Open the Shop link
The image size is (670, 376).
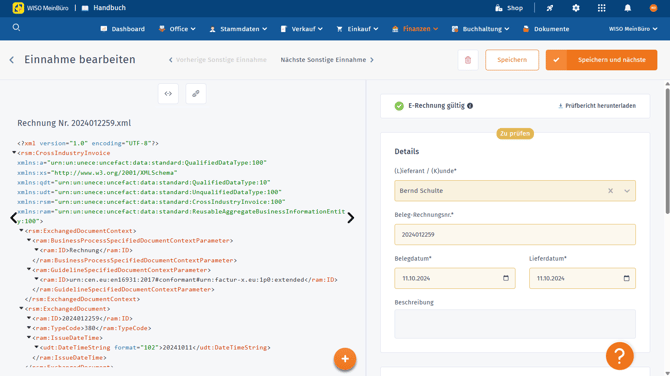click(x=509, y=8)
